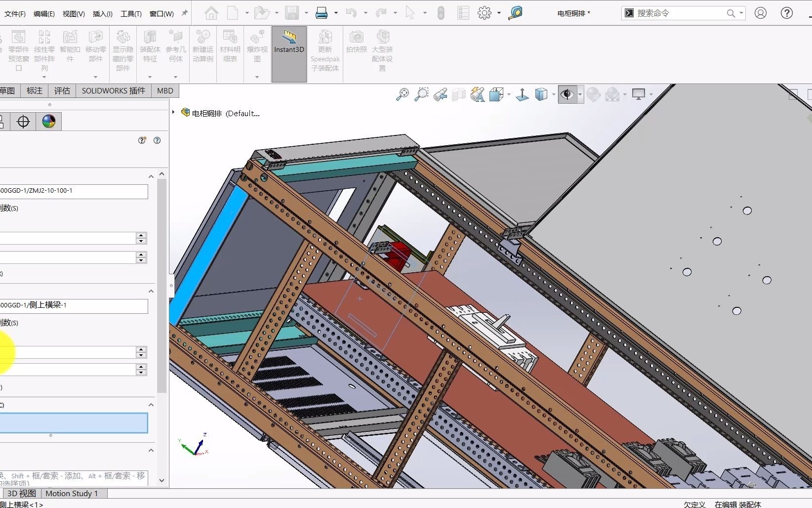Create a 材料明细表 (Bill of Materials)
The width and height of the screenshot is (812, 508).
click(x=230, y=48)
